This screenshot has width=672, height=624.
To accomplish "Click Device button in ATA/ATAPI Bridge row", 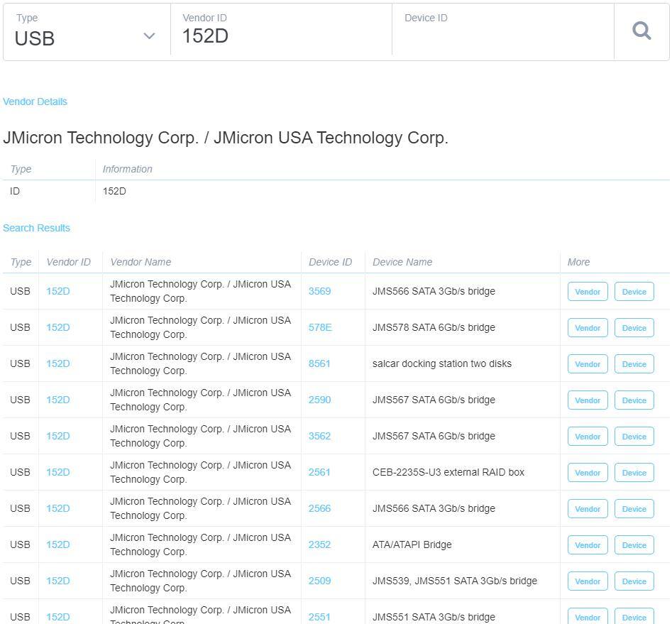I will tap(634, 545).
